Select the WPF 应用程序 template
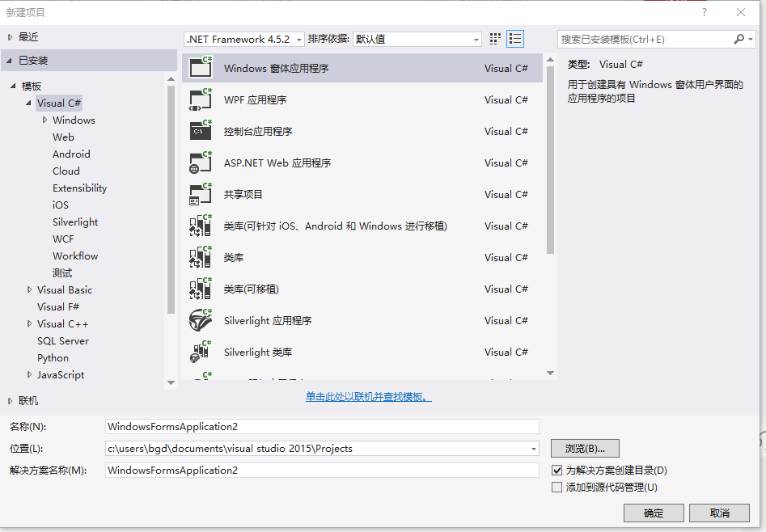Viewport: 766px width, 532px height. [x=324, y=99]
